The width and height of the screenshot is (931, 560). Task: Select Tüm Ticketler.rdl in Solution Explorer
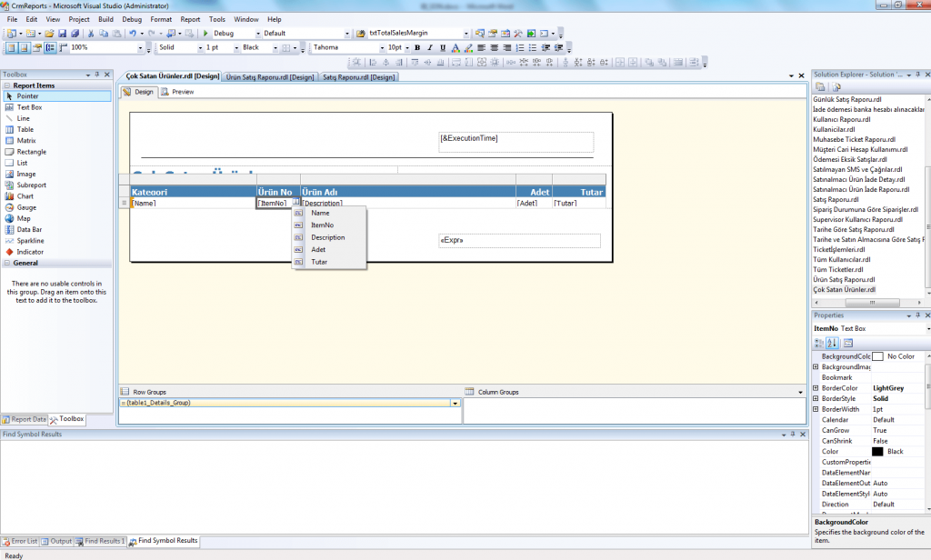pos(837,270)
